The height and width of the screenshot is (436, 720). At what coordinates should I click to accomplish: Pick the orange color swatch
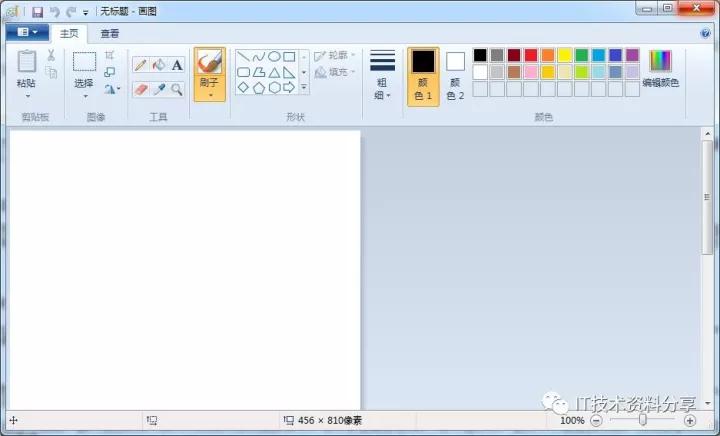(548, 56)
